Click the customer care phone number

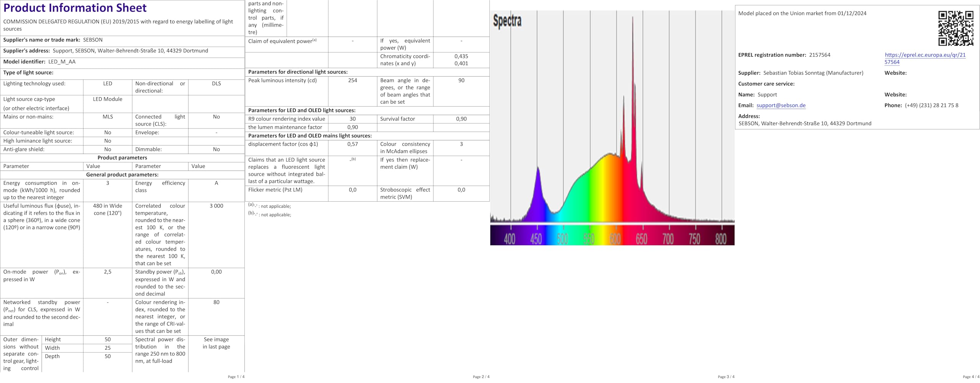[x=931, y=106]
